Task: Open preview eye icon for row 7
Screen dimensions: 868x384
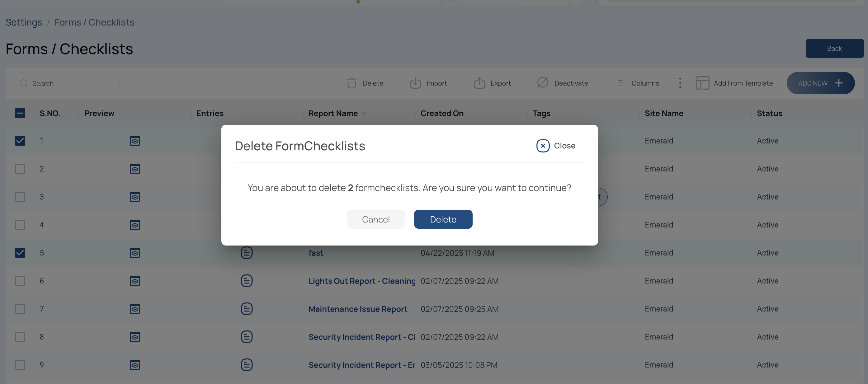Action: tap(135, 309)
